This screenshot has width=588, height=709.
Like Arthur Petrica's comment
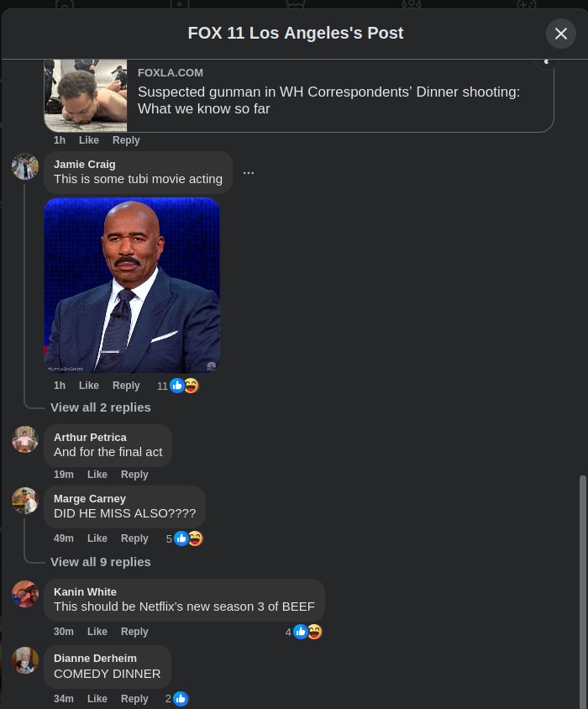pyautogui.click(x=97, y=475)
